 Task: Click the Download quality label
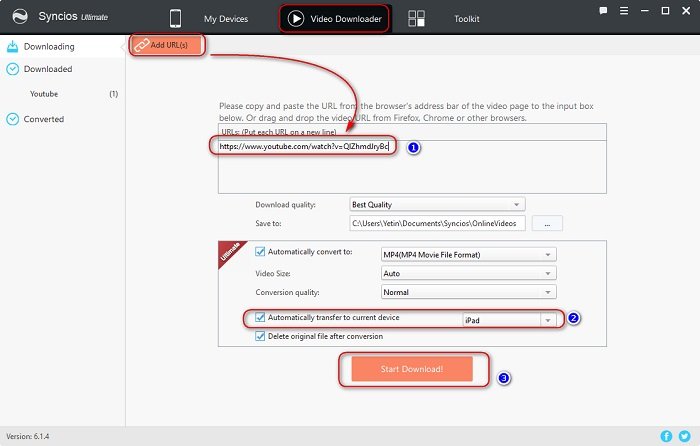point(285,204)
